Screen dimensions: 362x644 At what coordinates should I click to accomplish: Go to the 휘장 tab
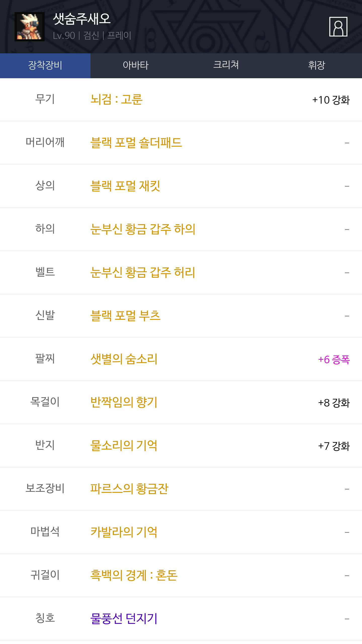316,65
